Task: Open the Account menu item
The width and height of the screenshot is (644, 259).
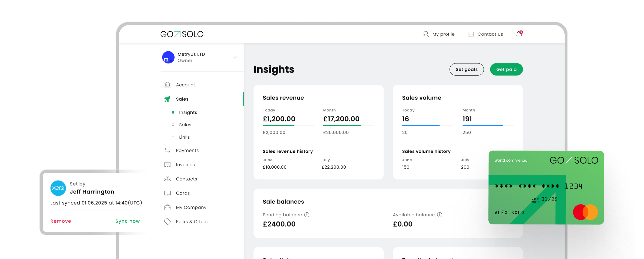Action: pos(185,85)
